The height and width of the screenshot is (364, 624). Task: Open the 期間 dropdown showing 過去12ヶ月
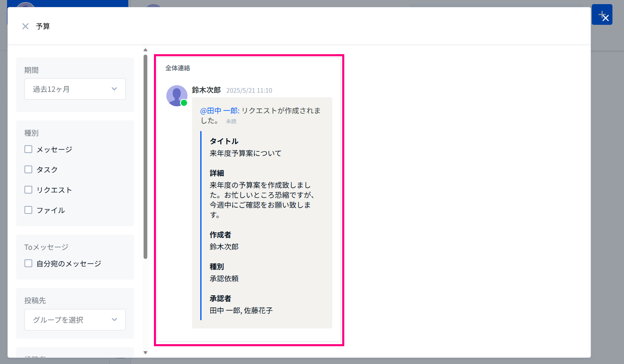(x=75, y=89)
